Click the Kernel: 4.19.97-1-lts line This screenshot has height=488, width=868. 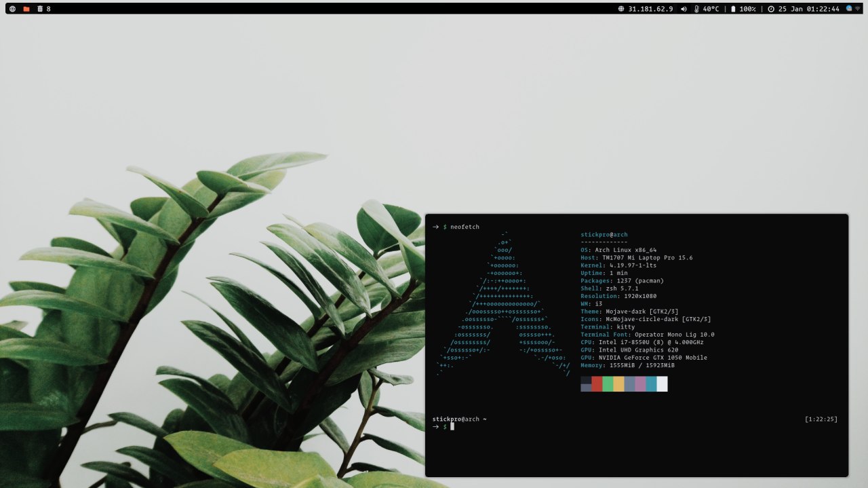tap(618, 265)
